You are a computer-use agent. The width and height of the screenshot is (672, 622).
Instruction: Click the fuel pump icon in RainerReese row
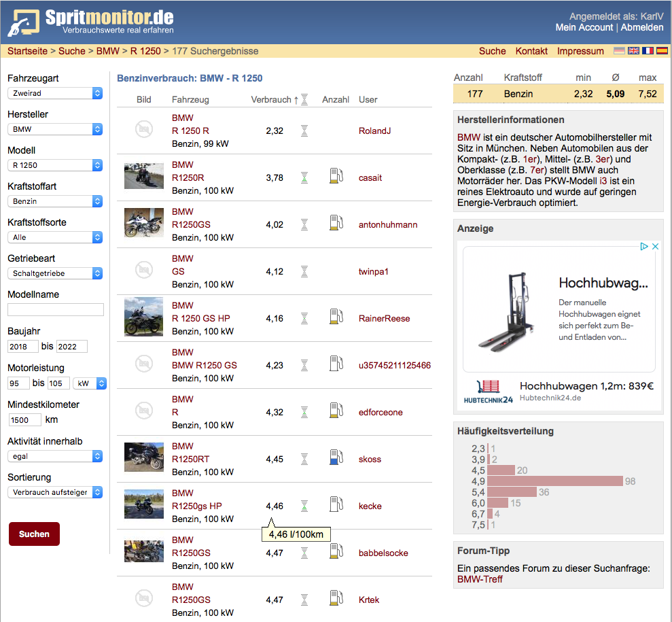click(336, 317)
